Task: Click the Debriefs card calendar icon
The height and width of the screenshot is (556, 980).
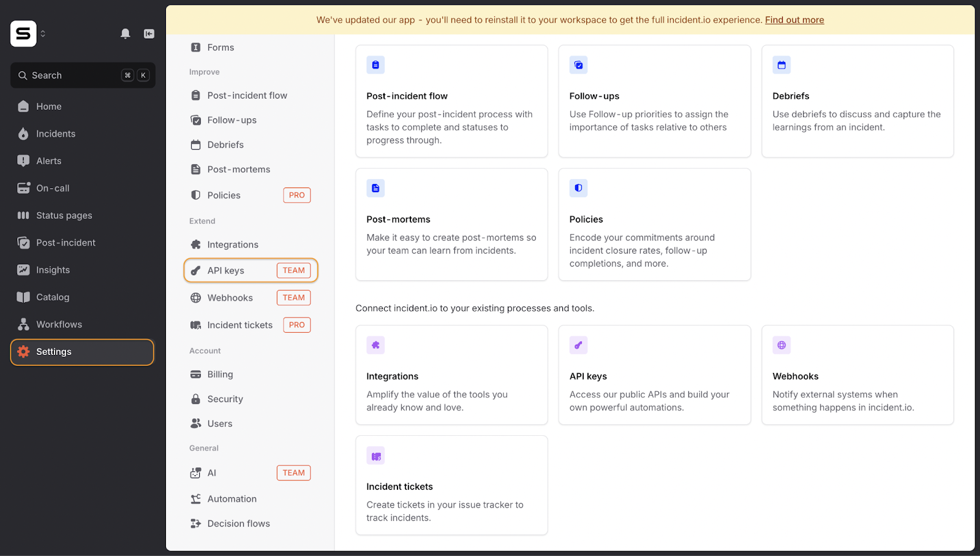Action: (782, 65)
